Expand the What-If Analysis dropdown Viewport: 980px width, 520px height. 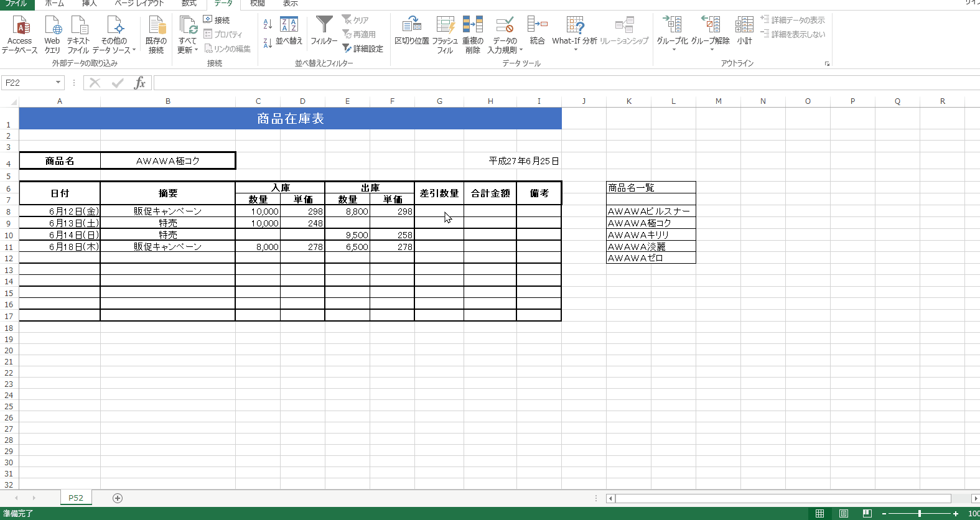point(575,49)
